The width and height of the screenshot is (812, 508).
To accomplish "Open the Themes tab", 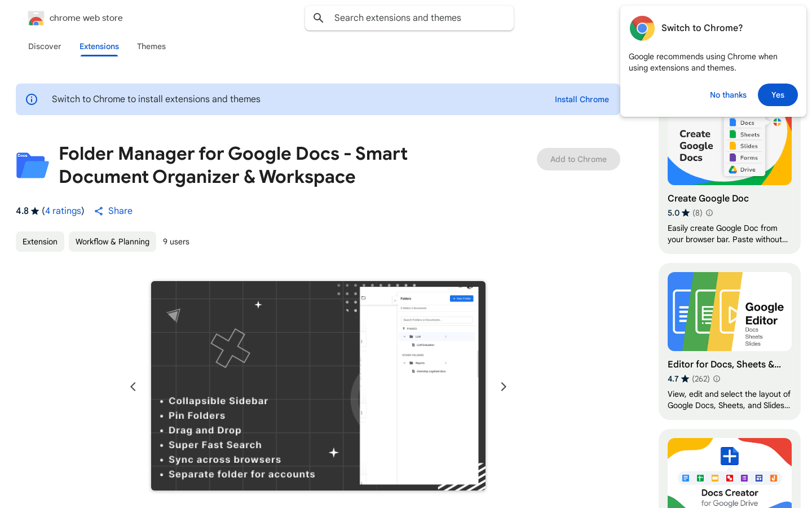I will 151,46.
